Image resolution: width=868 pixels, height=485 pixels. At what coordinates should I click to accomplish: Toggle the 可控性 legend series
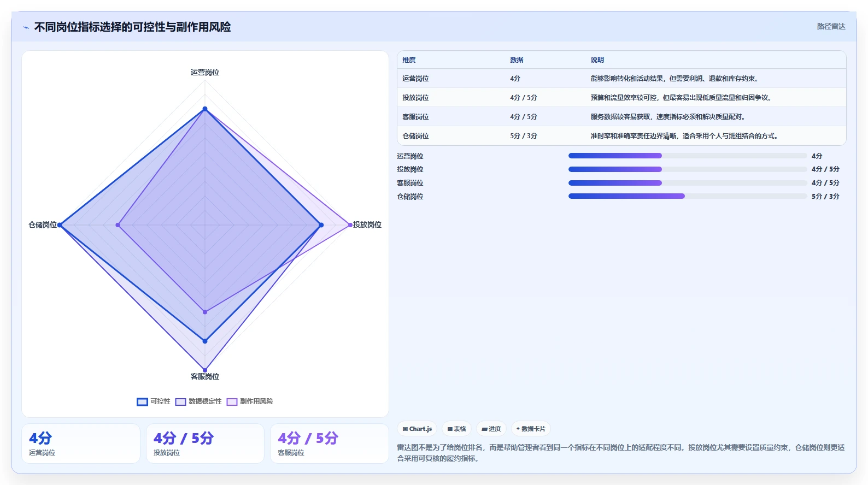154,401
